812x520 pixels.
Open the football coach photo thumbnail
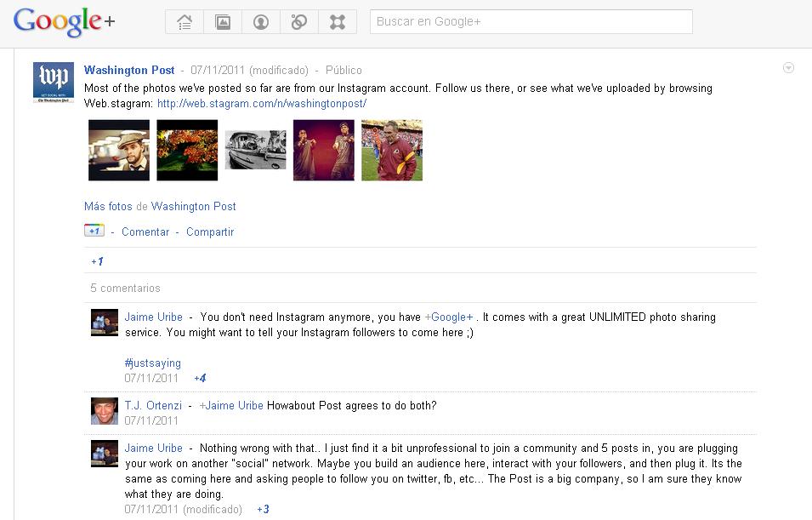click(391, 151)
